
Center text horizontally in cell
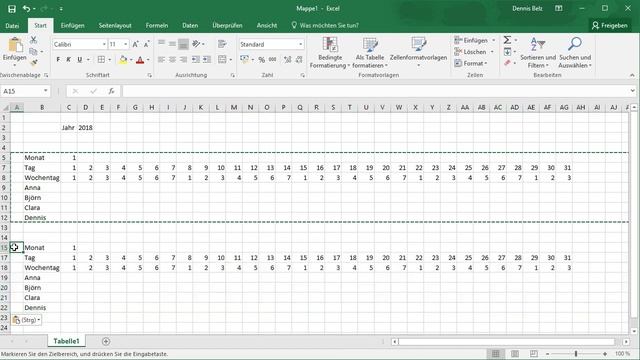point(172,60)
